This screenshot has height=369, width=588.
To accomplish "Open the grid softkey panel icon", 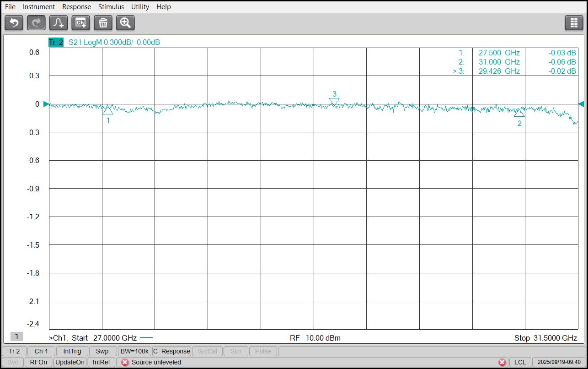I will point(574,22).
